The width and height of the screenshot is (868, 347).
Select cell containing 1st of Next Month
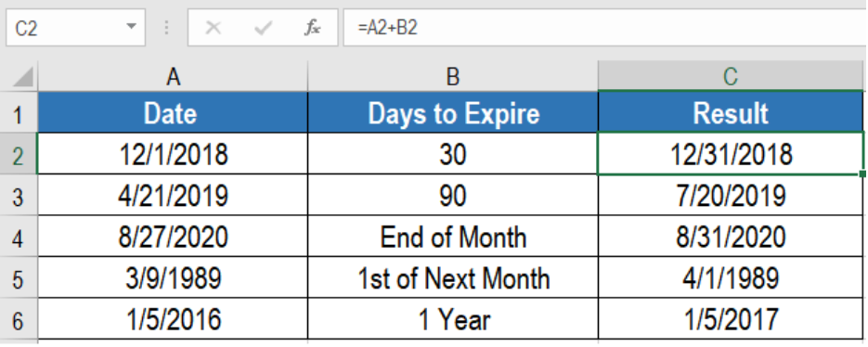(453, 277)
